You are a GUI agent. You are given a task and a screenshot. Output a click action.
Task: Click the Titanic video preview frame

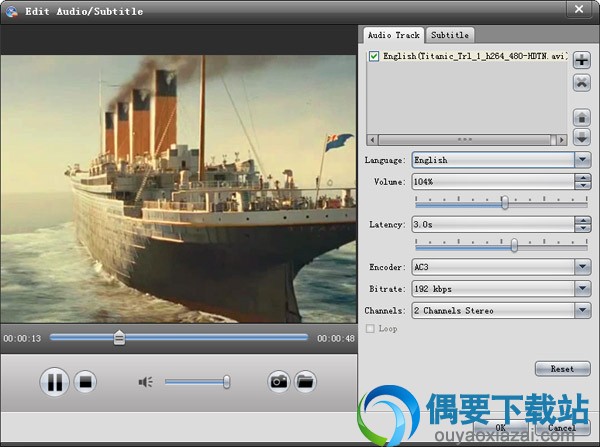pyautogui.click(x=178, y=189)
